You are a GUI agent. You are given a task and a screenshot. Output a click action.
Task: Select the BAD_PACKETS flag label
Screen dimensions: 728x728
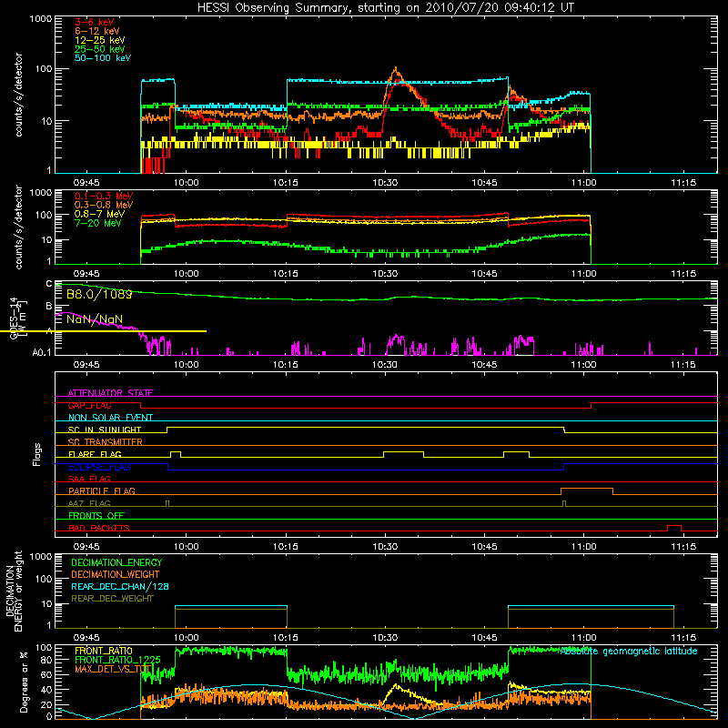coord(99,528)
